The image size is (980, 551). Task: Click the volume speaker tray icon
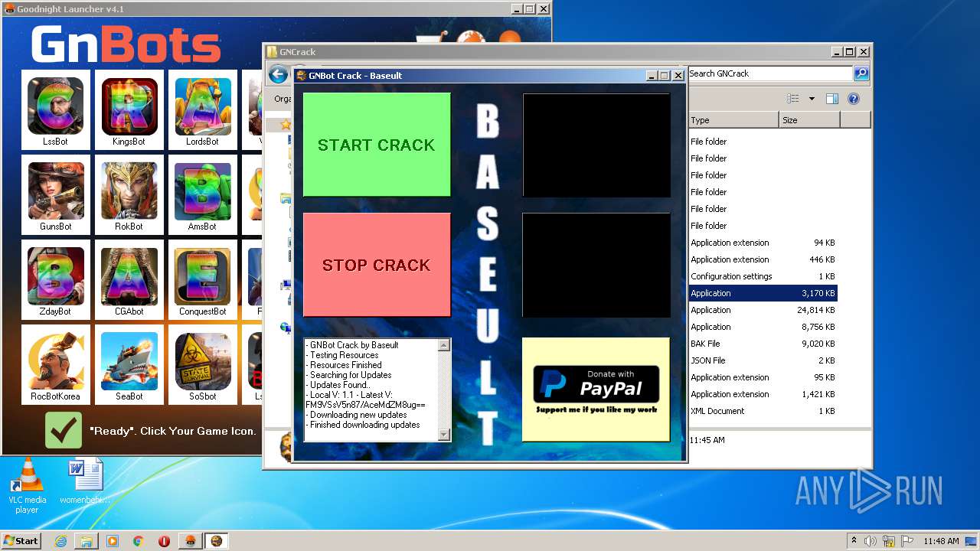[x=871, y=541]
